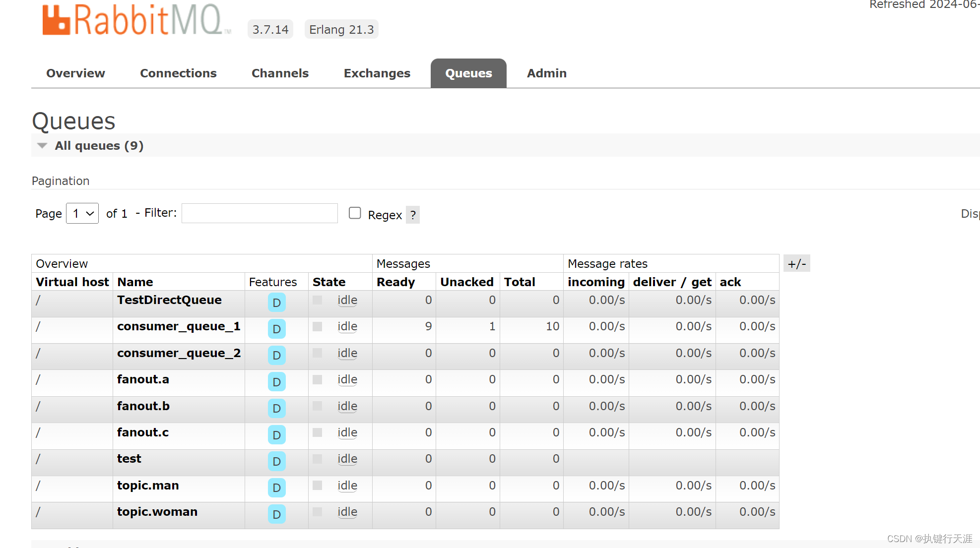This screenshot has height=548, width=980.
Task: Enable the Regex filter checkbox
Action: (x=355, y=213)
